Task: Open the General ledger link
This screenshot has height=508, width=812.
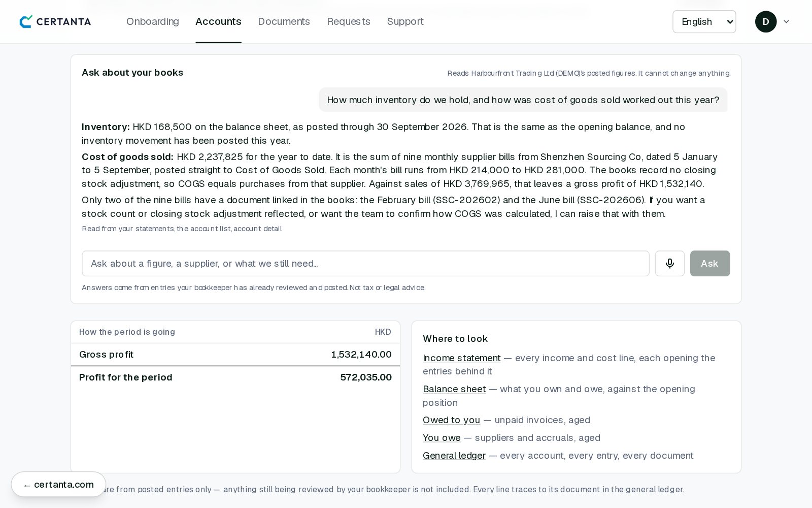Action: coord(454,456)
